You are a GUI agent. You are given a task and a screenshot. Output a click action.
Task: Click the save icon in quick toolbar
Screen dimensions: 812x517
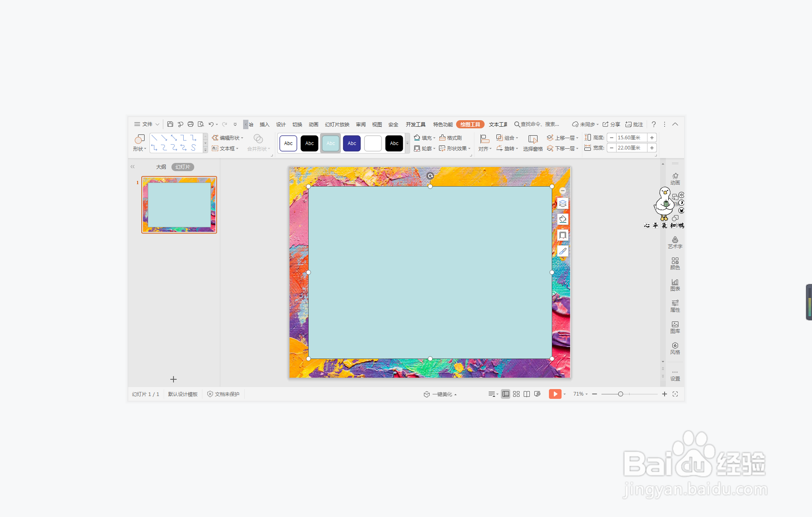(x=170, y=124)
